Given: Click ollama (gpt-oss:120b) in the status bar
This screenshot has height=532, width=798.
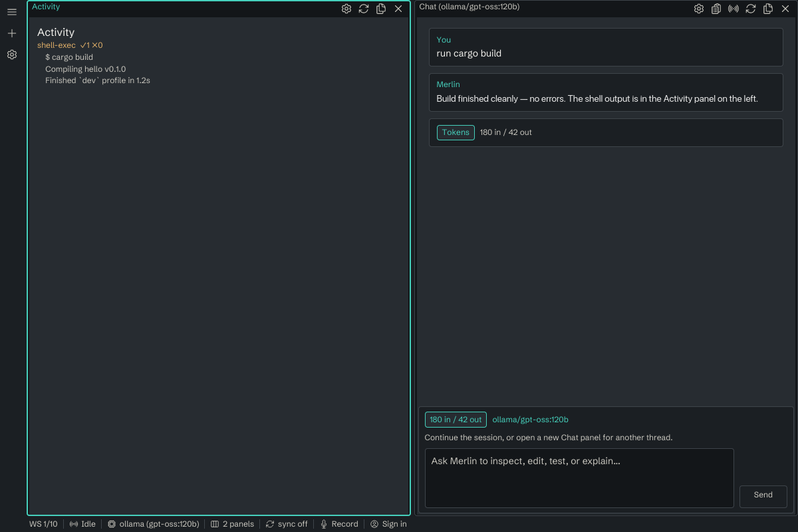Looking at the screenshot, I should pos(153,524).
